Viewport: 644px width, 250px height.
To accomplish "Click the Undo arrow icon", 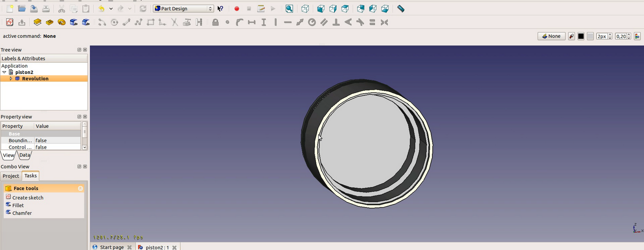I will click(101, 8).
